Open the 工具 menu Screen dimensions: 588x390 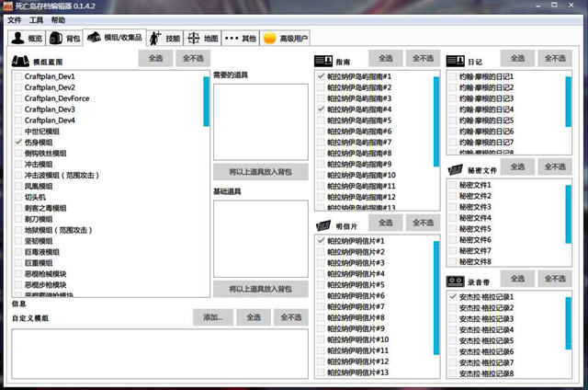[36, 20]
